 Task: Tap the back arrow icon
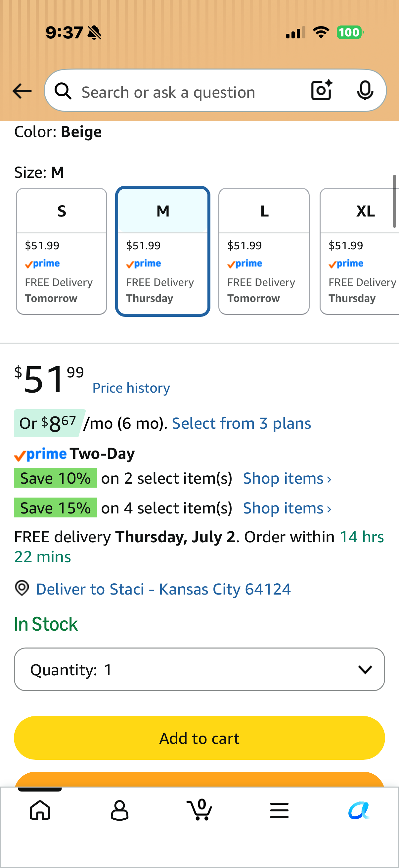coord(22,91)
